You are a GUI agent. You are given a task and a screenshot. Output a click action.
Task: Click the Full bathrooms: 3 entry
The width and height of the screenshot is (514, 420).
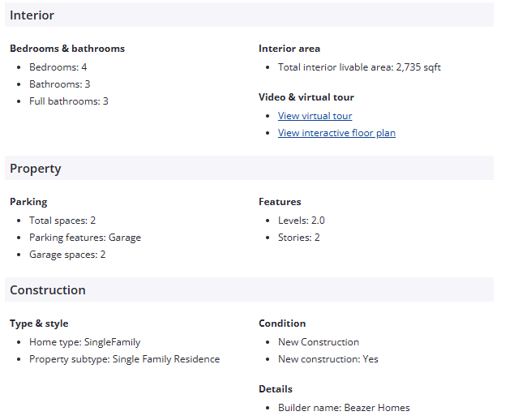(x=68, y=101)
